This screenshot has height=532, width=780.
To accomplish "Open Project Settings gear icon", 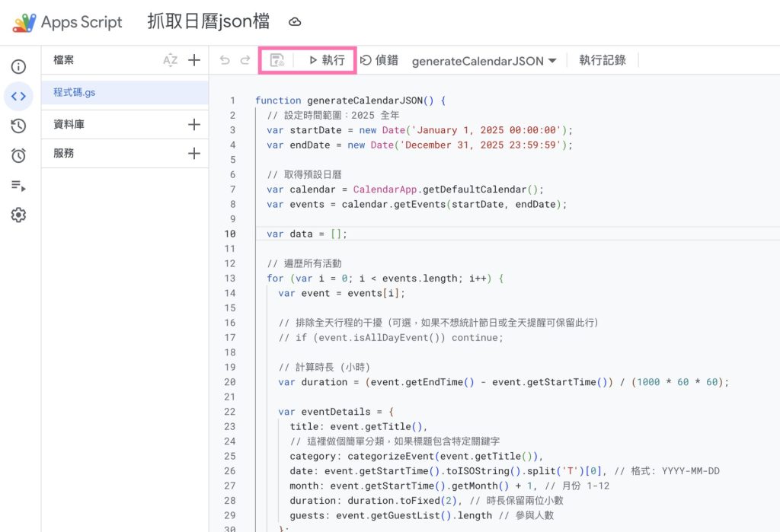I will 19,215.
